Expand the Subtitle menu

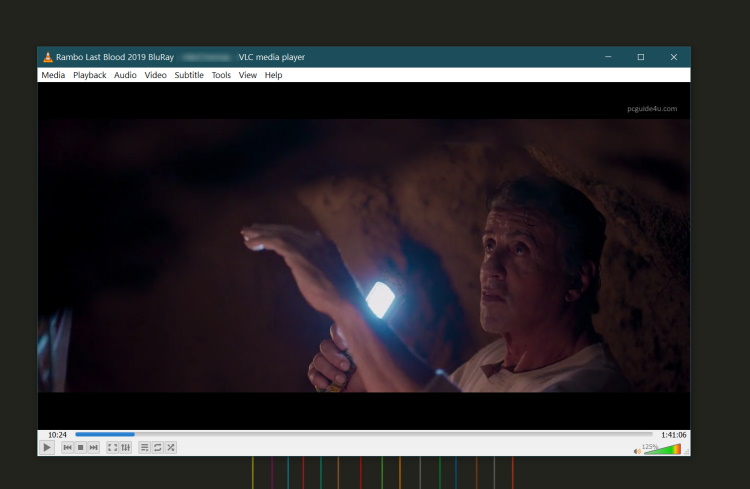point(189,75)
